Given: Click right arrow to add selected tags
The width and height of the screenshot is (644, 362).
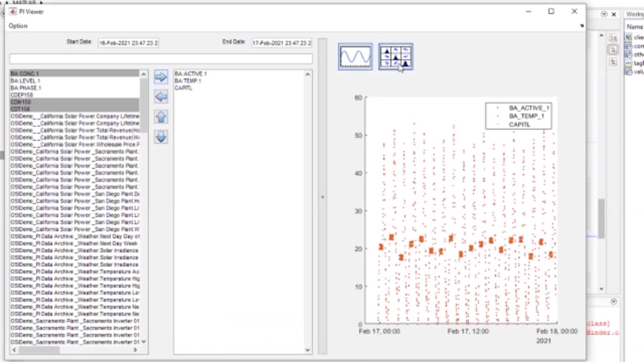Looking at the screenshot, I should (160, 76).
